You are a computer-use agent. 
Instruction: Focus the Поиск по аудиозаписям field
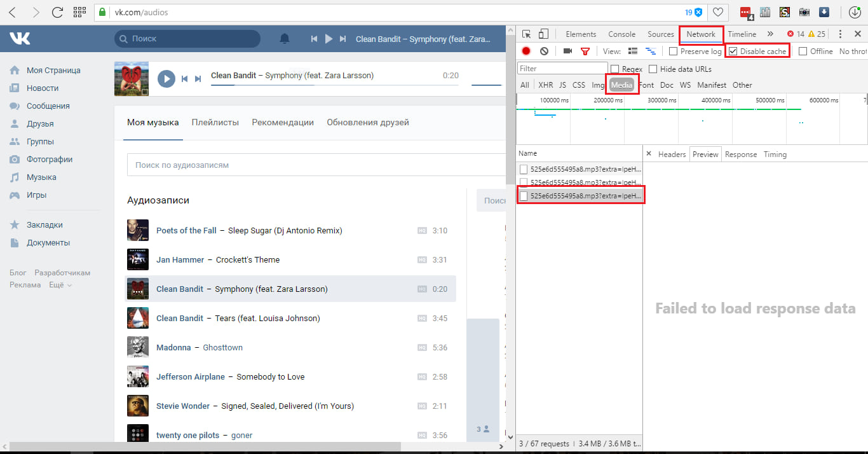pyautogui.click(x=316, y=165)
